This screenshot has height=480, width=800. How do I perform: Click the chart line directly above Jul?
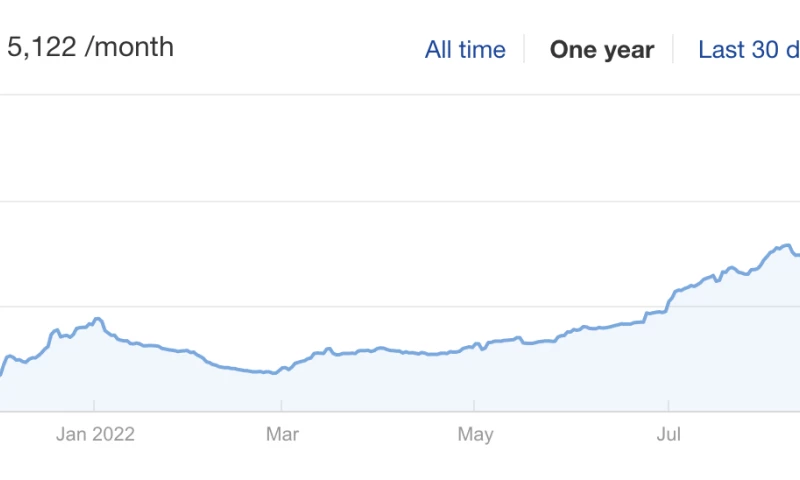click(x=668, y=299)
